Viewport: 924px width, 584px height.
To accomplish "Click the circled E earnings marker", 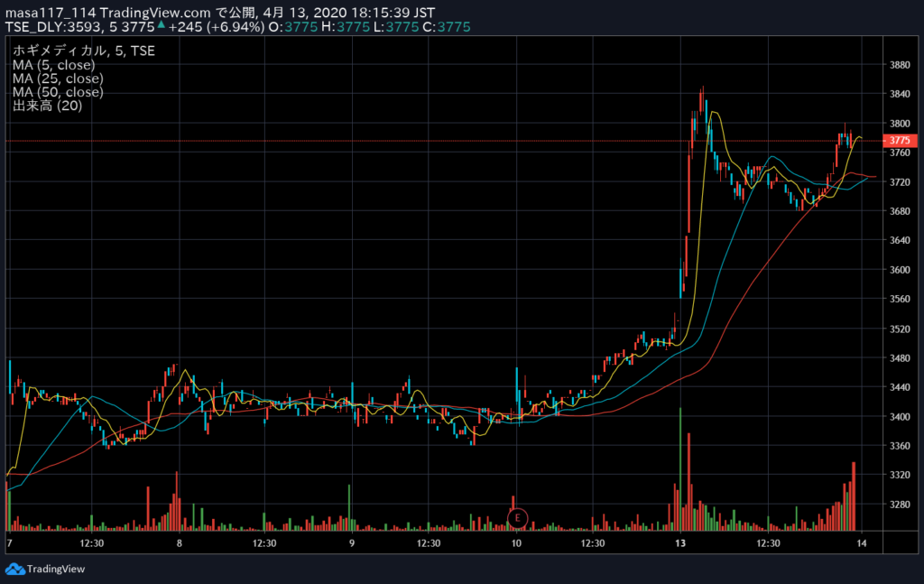I will pos(517,518).
